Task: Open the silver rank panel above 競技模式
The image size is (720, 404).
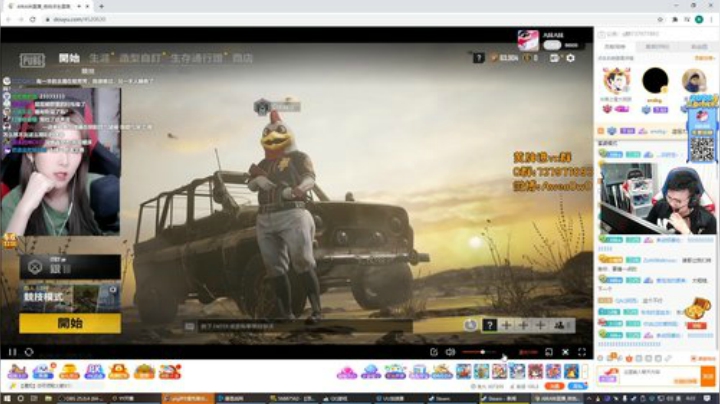Action: [x=70, y=267]
